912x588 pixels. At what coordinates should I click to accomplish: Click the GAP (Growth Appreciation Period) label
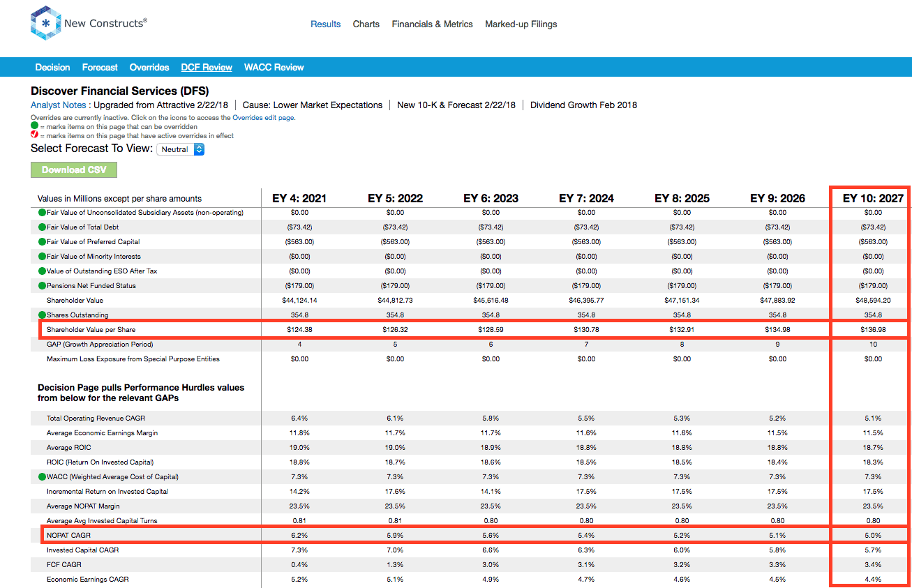coord(100,345)
